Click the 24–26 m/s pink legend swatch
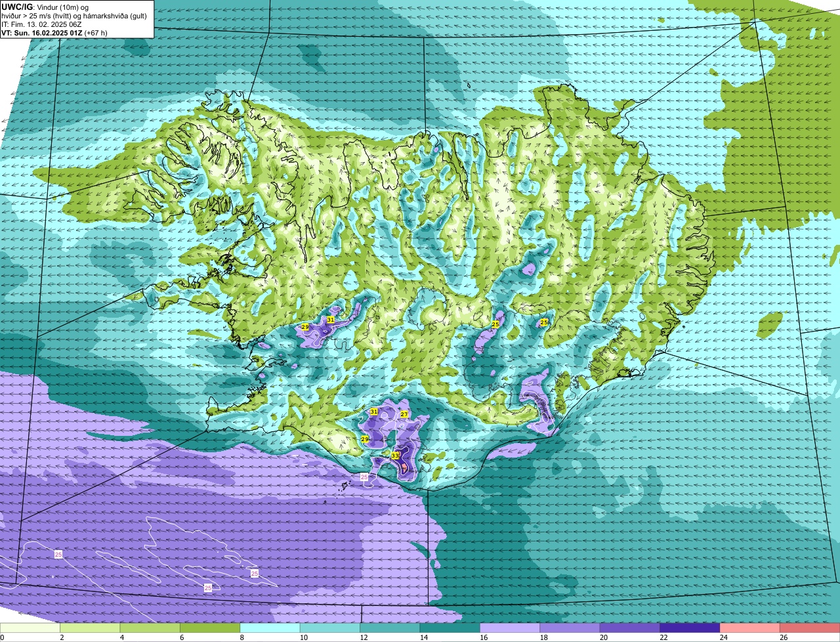Image resolution: width=840 pixels, height=642 pixels. tap(750, 628)
